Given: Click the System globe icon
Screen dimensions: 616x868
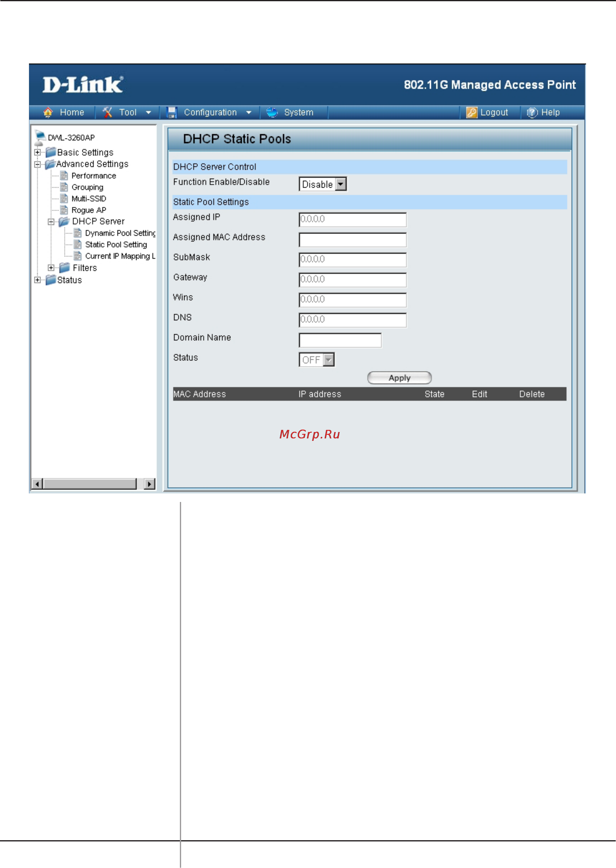Looking at the screenshot, I should click(x=272, y=112).
